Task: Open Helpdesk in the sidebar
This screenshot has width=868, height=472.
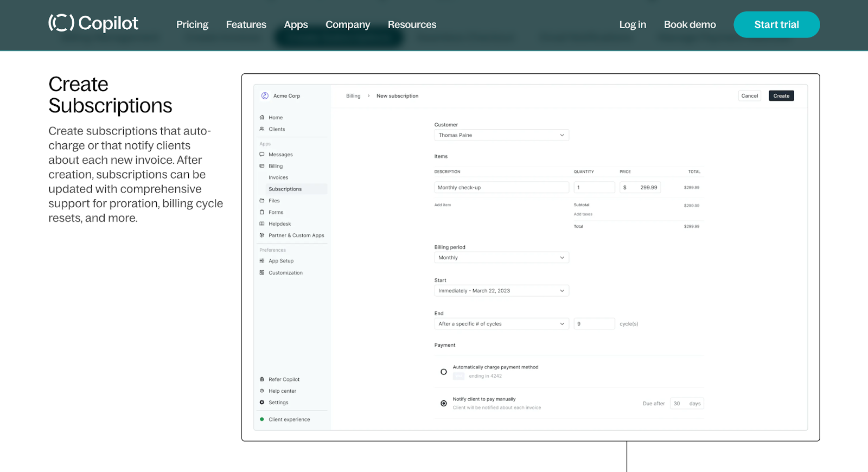Action: point(280,224)
